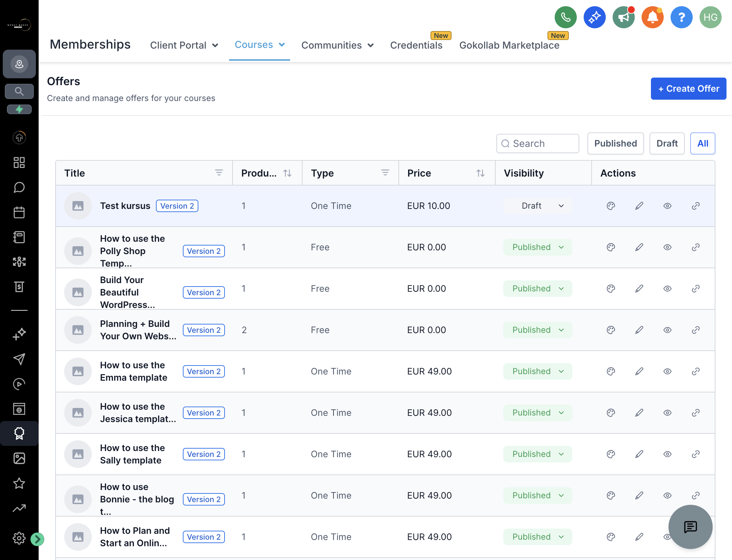Open the megaphone announcements icon

pos(623,17)
